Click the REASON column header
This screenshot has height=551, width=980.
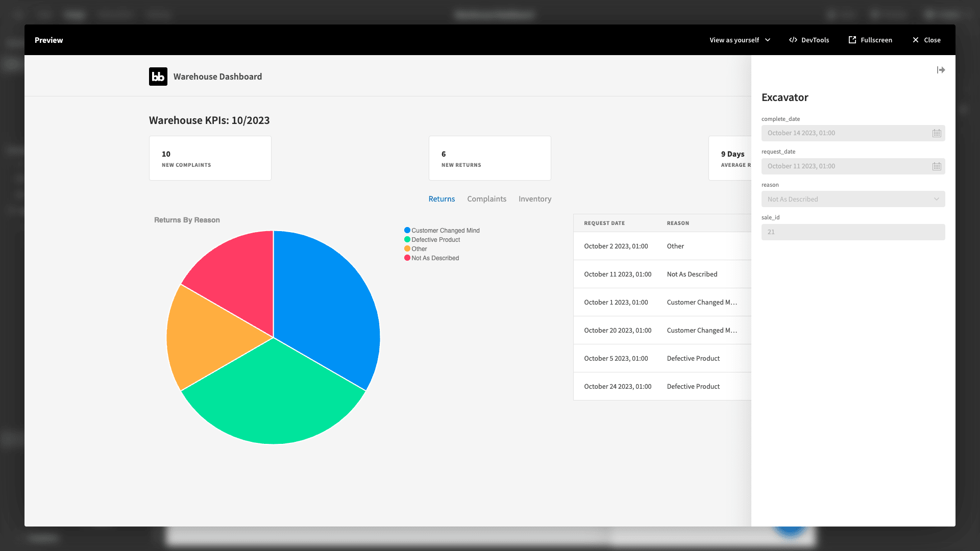point(678,223)
